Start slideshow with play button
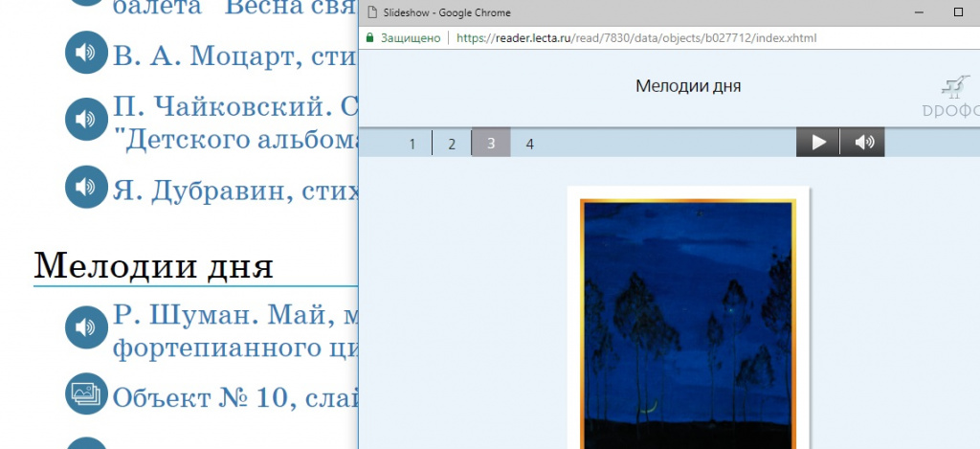 [818, 143]
